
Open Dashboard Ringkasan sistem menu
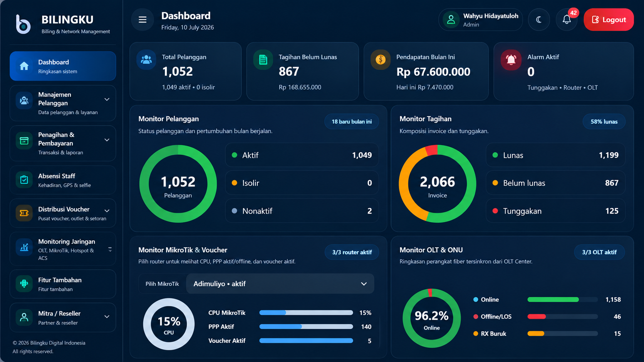tap(63, 66)
